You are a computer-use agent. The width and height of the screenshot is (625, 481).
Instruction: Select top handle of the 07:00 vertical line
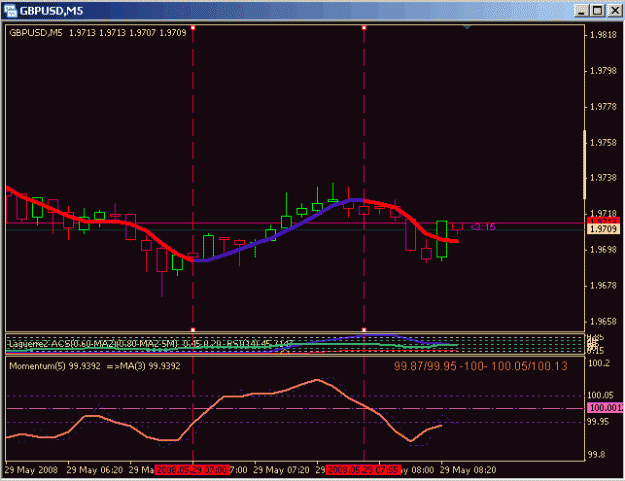193,27
